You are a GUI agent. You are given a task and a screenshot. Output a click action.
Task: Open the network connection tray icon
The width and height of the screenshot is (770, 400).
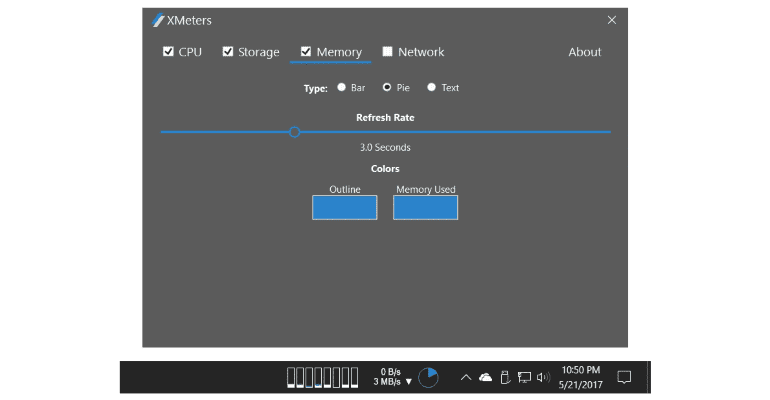[524, 377]
